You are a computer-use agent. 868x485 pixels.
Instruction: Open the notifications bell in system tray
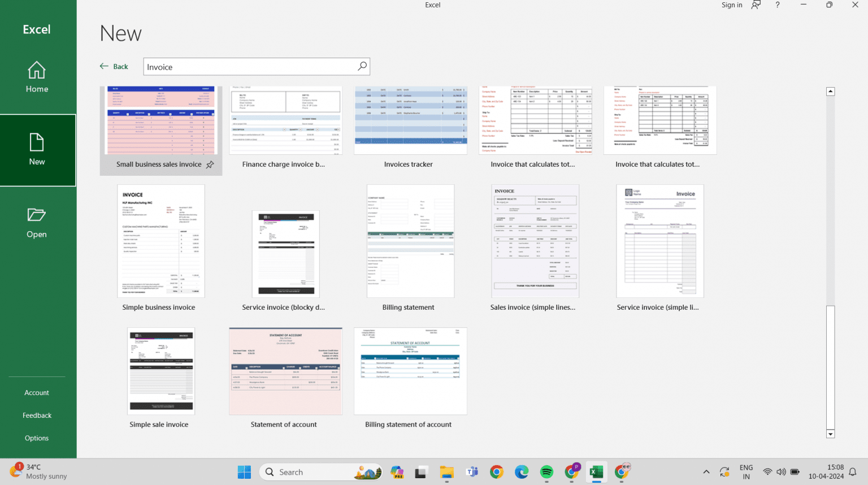(x=853, y=472)
